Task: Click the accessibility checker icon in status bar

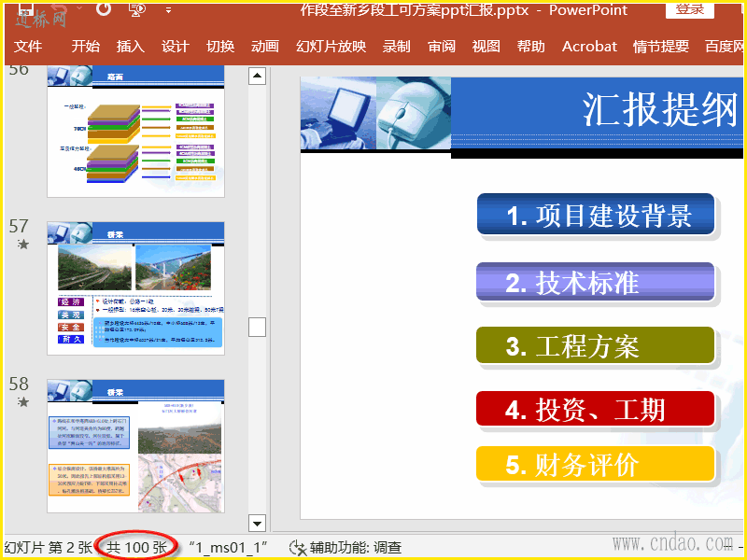Action: (x=298, y=548)
